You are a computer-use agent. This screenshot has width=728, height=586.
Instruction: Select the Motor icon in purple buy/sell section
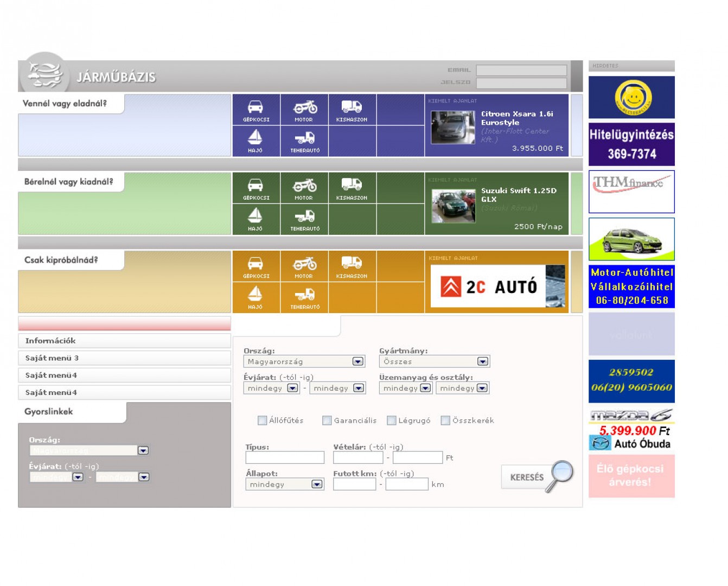pos(304,109)
